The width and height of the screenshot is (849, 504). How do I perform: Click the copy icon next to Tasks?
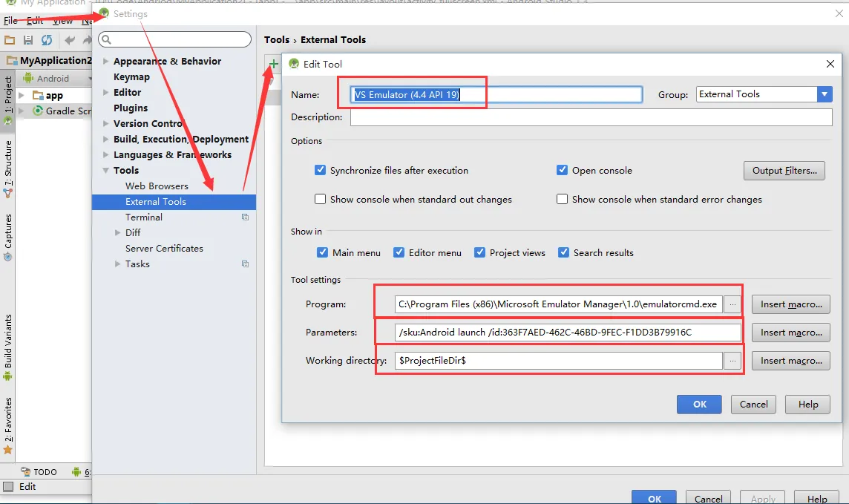[x=245, y=264]
